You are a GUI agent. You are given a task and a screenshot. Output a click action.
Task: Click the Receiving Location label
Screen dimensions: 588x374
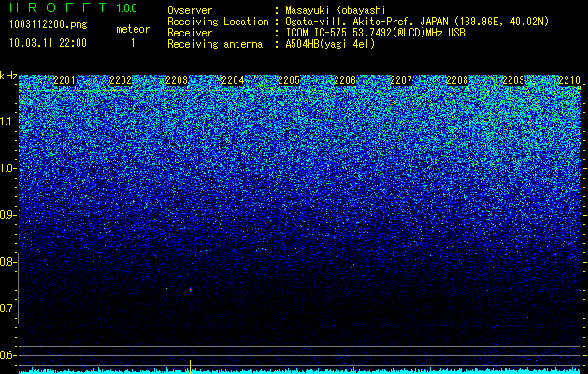coord(218,22)
